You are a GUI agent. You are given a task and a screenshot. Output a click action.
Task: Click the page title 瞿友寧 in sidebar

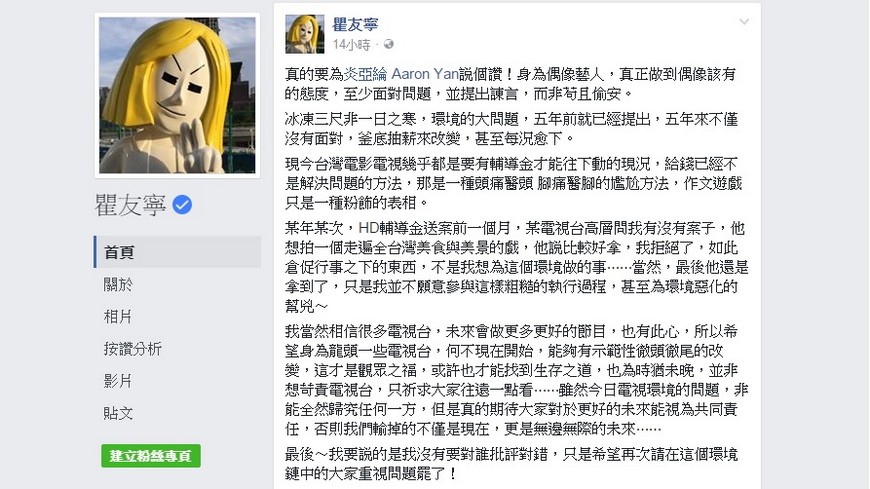coord(130,205)
